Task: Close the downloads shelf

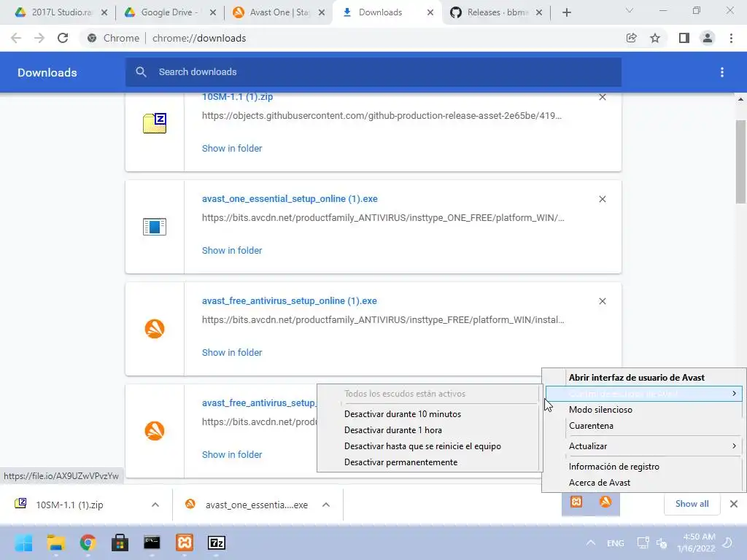Action: pyautogui.click(x=734, y=504)
